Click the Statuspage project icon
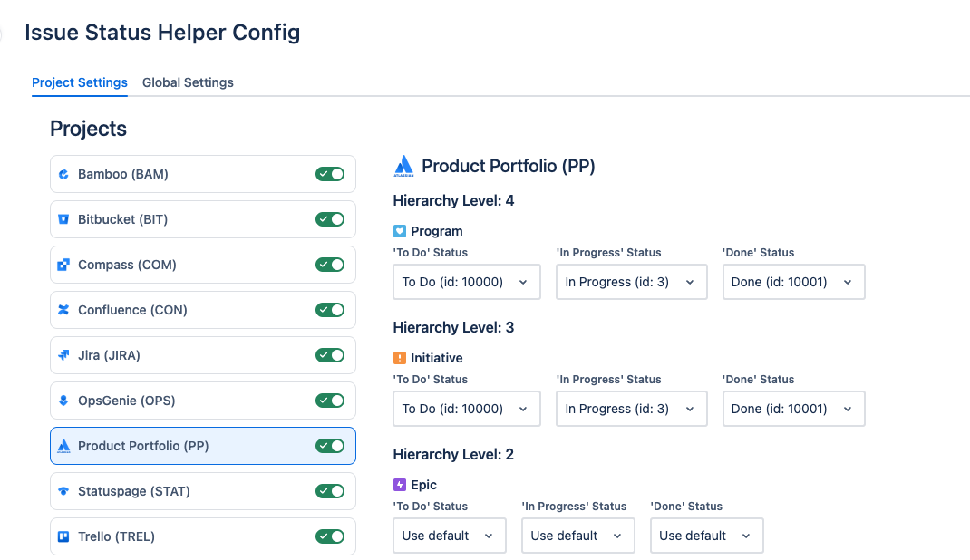970x560 pixels. [63, 491]
